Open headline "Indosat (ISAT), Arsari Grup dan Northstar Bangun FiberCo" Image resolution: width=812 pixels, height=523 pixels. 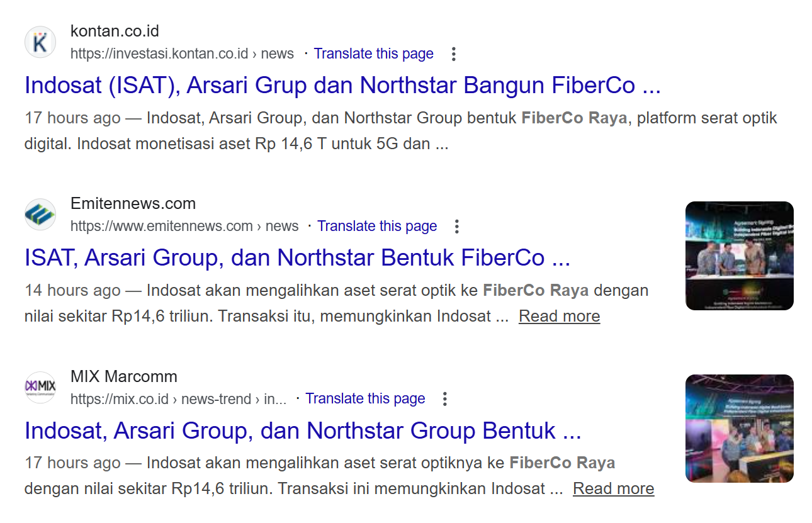point(342,86)
